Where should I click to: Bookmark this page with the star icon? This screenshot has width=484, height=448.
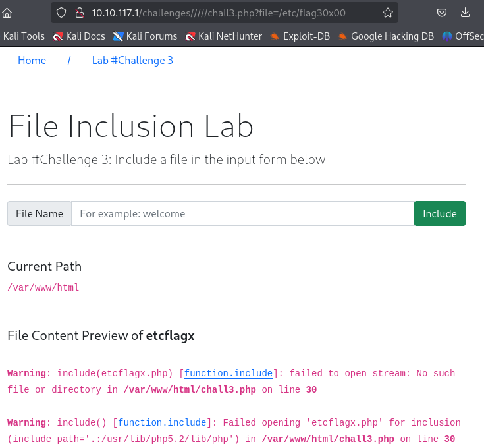coord(388,13)
